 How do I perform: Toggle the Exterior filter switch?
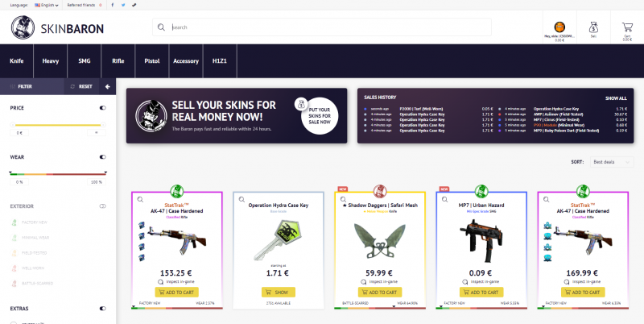tap(103, 206)
